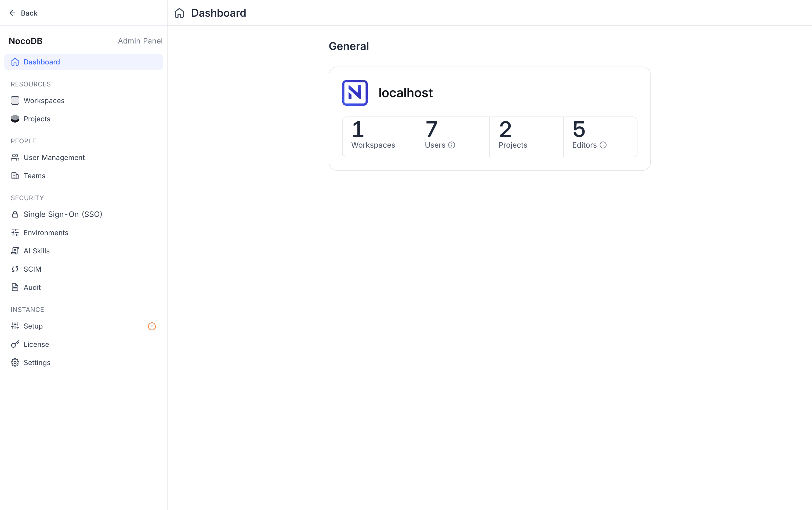Go back using the Back label
812x510 pixels.
[x=29, y=13]
